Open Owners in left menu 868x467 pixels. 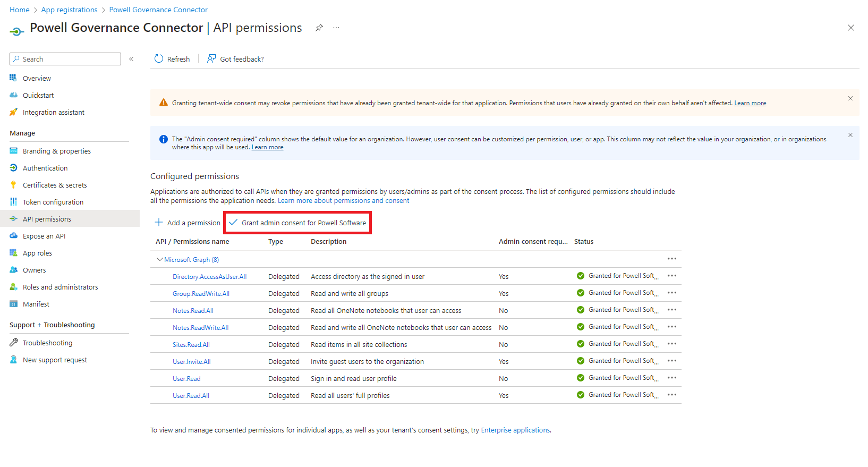pyautogui.click(x=34, y=270)
